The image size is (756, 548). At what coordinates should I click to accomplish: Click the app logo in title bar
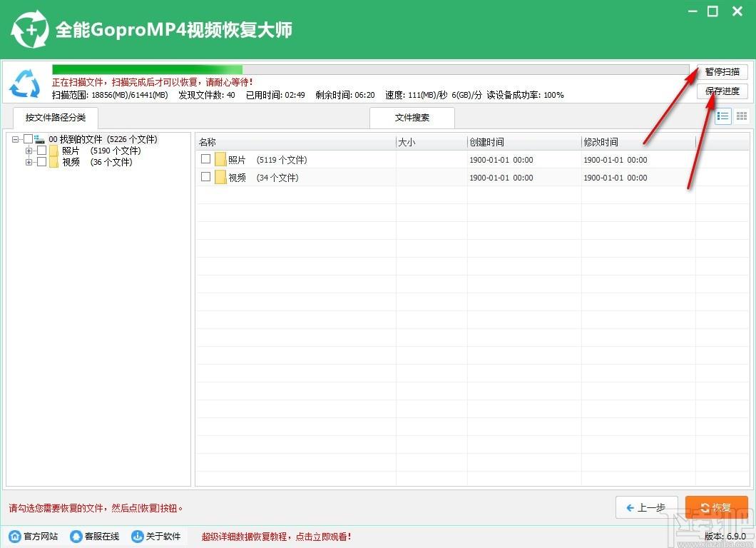tap(30, 29)
